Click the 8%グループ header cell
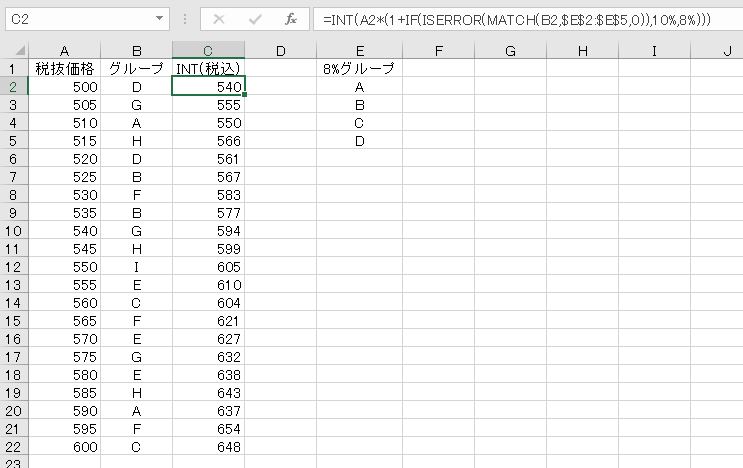The image size is (743, 468). (360, 69)
